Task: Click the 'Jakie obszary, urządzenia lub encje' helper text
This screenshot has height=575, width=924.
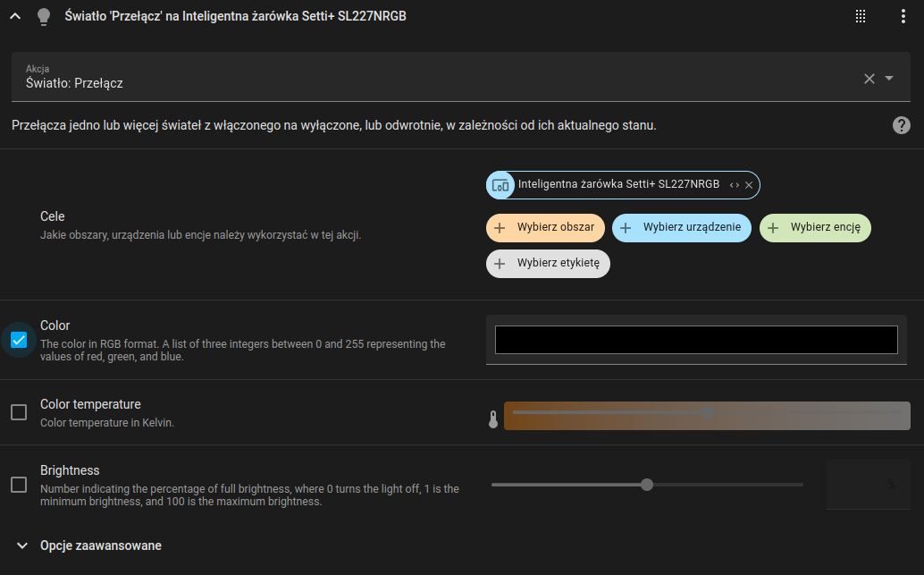Action: click(x=200, y=234)
